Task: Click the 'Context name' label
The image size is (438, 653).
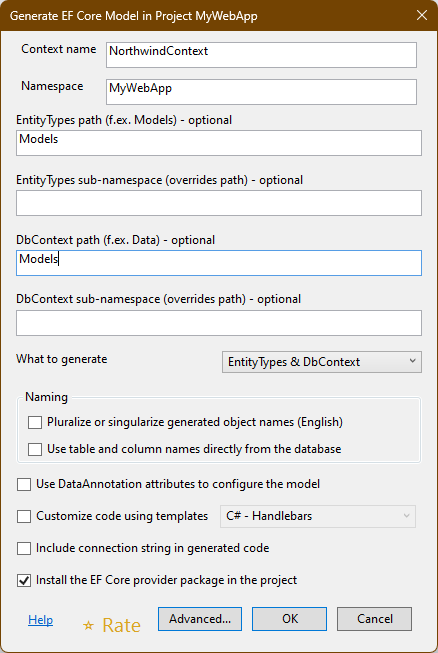Action: 59,49
